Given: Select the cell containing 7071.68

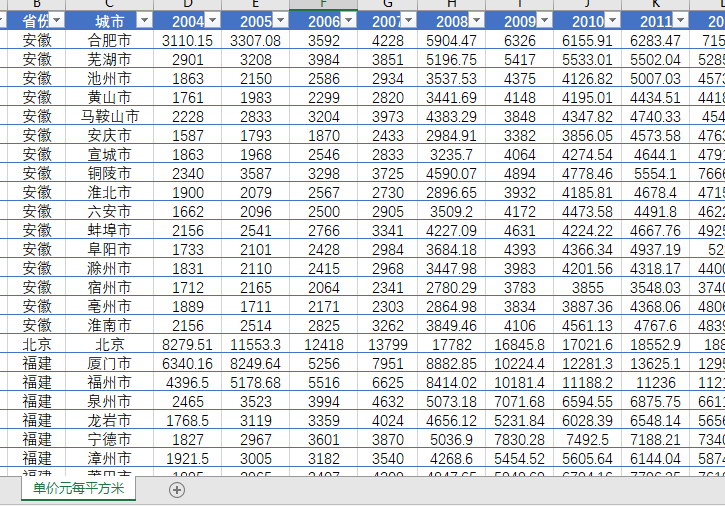Looking at the screenshot, I should 519,401.
